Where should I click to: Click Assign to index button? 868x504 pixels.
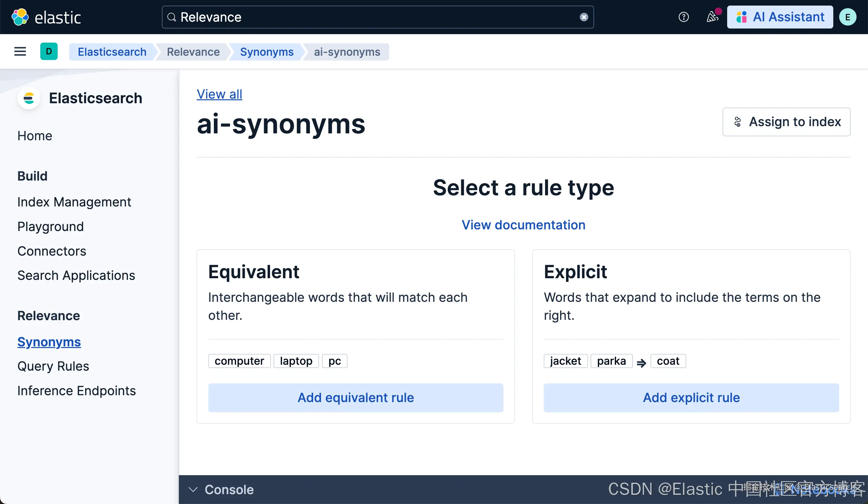coord(786,122)
